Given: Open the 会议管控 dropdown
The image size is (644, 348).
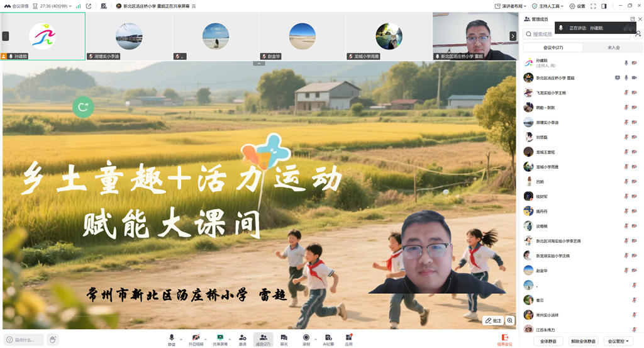Looking at the screenshot, I should click(x=618, y=341).
